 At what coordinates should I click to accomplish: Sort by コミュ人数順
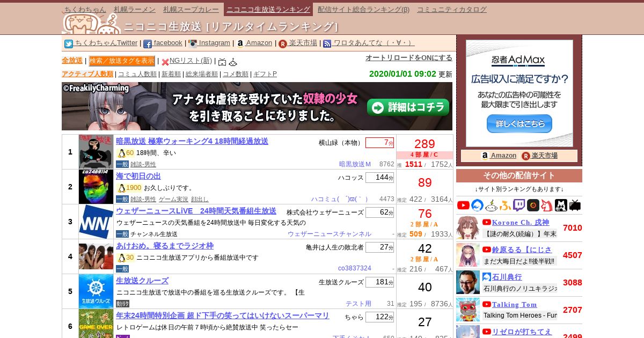pos(137,74)
